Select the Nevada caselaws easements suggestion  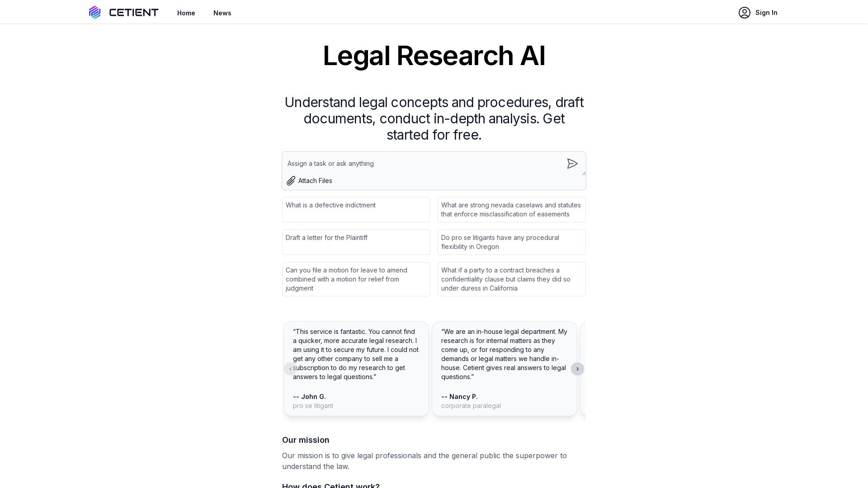tap(512, 210)
